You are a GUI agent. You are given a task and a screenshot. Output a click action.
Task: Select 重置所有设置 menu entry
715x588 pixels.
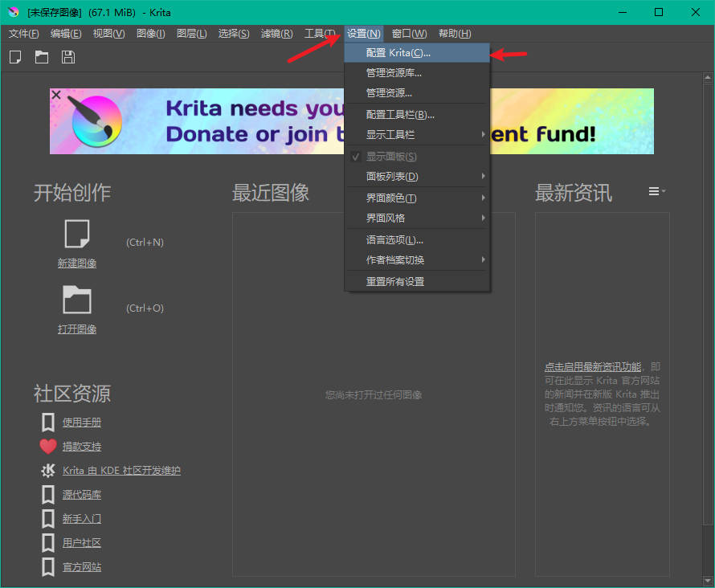tap(417, 282)
